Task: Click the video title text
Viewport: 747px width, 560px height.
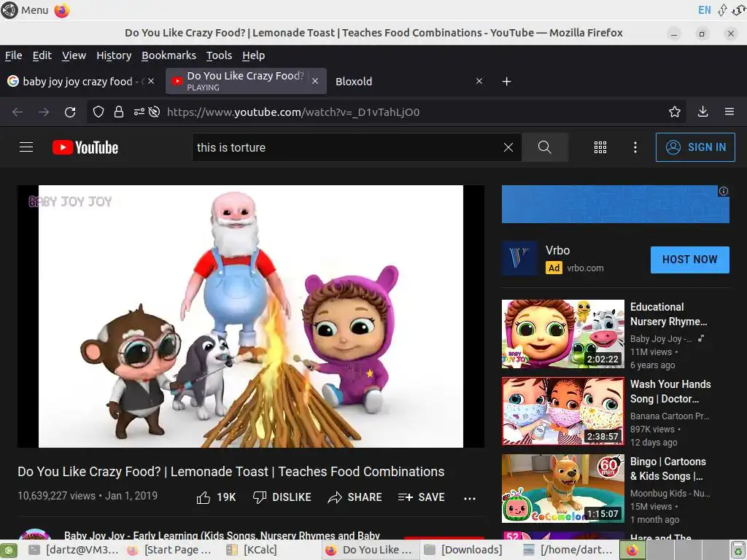Action: (x=231, y=472)
